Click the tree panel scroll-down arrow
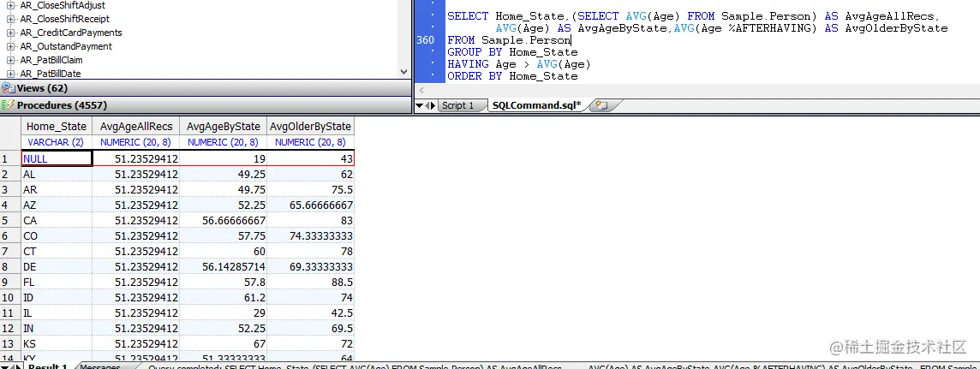The height and width of the screenshot is (369, 980). [x=403, y=73]
